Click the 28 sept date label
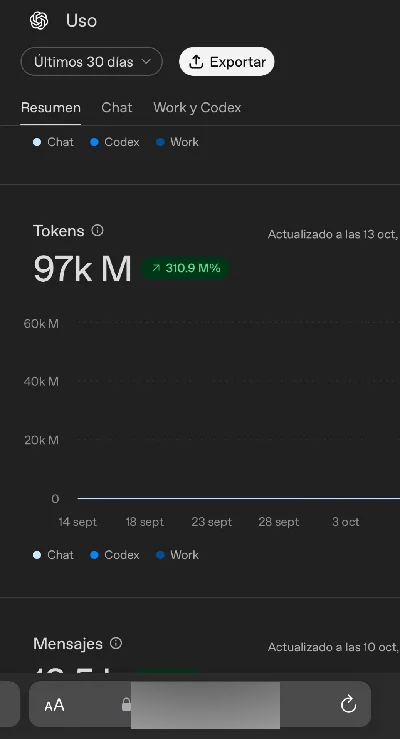The height and width of the screenshot is (739, 400). (x=279, y=522)
